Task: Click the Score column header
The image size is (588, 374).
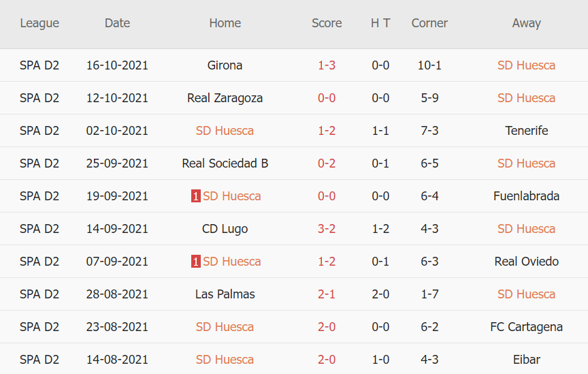Action: tap(327, 23)
